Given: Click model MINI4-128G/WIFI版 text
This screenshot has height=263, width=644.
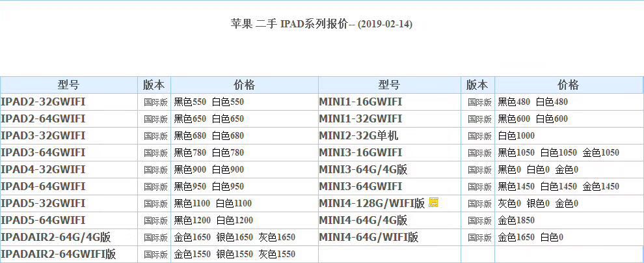Looking at the screenshot, I should (x=371, y=203).
